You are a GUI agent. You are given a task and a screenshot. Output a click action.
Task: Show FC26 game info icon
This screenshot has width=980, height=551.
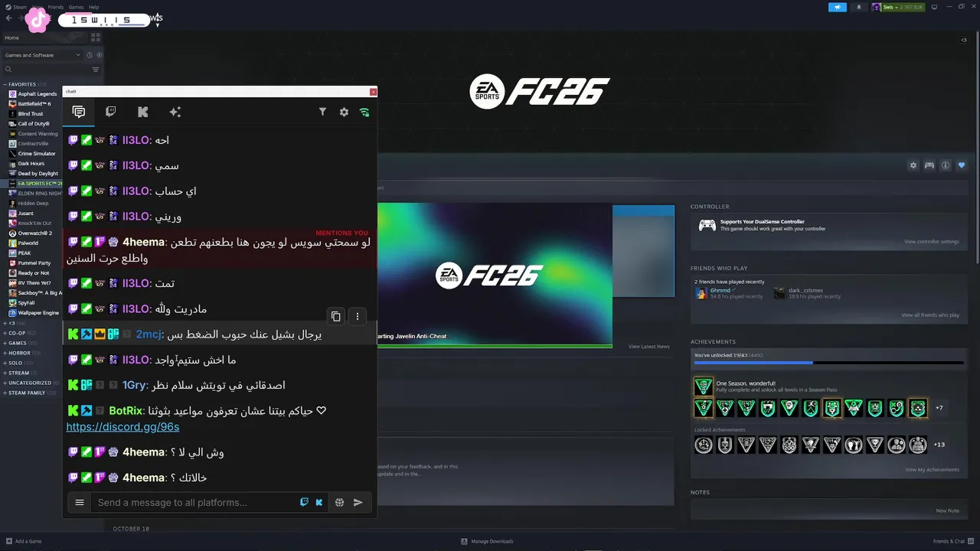coord(946,165)
